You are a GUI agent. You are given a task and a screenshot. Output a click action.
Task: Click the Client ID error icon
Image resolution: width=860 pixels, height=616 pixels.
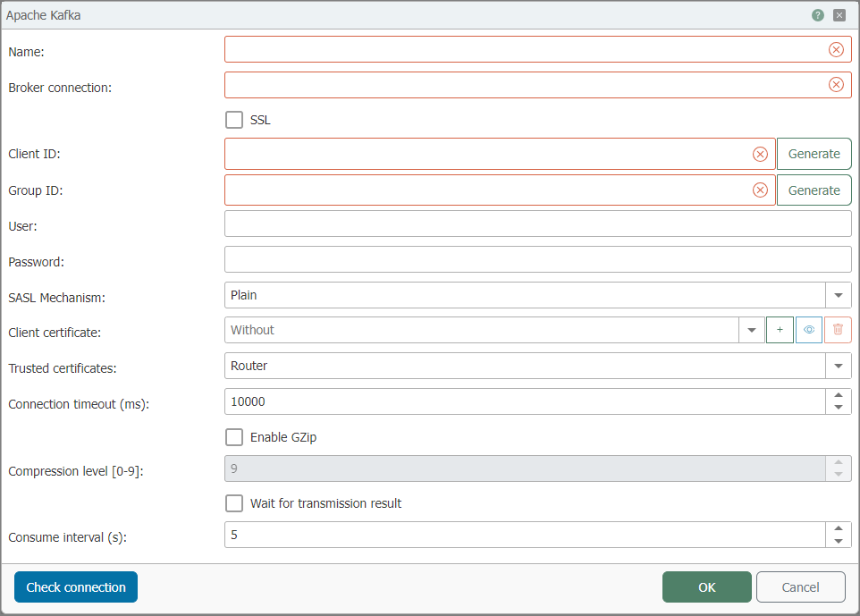click(760, 154)
